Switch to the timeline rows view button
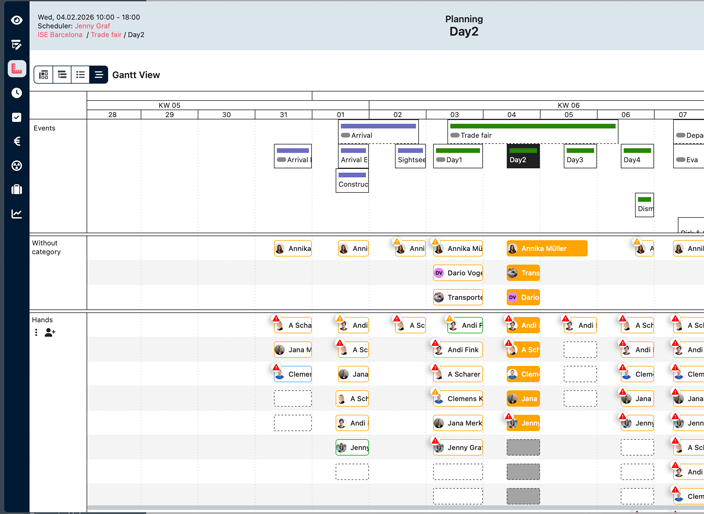 pyautogui.click(x=62, y=75)
